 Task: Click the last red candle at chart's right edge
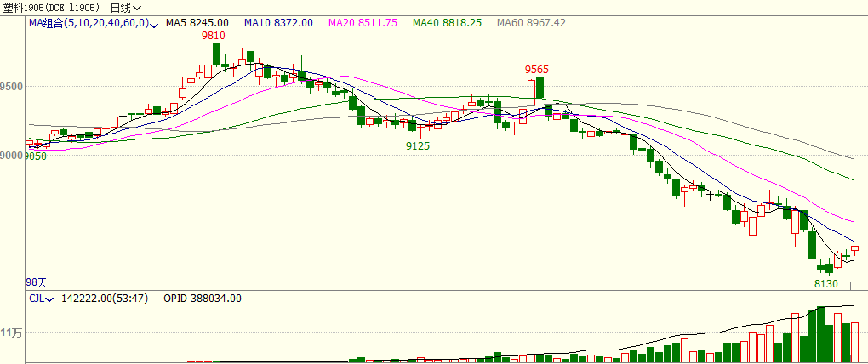[x=854, y=249]
